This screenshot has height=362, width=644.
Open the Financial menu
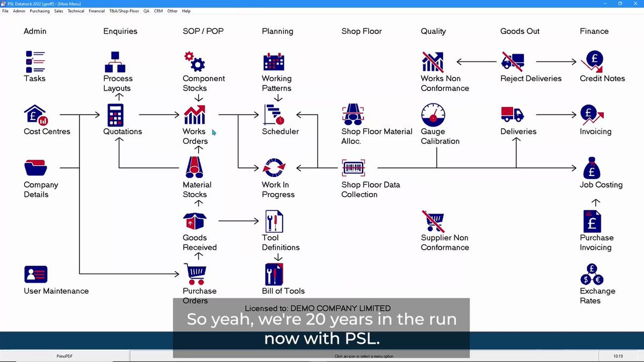coord(97,11)
